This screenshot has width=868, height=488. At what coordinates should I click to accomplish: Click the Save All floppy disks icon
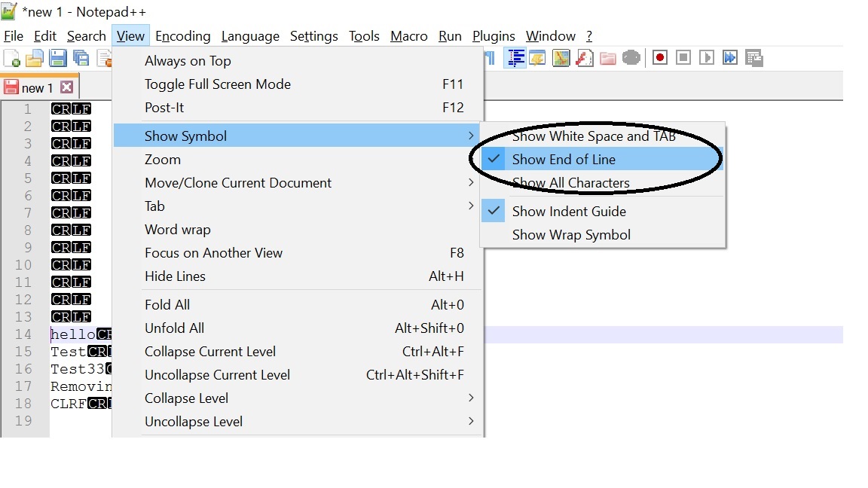81,58
